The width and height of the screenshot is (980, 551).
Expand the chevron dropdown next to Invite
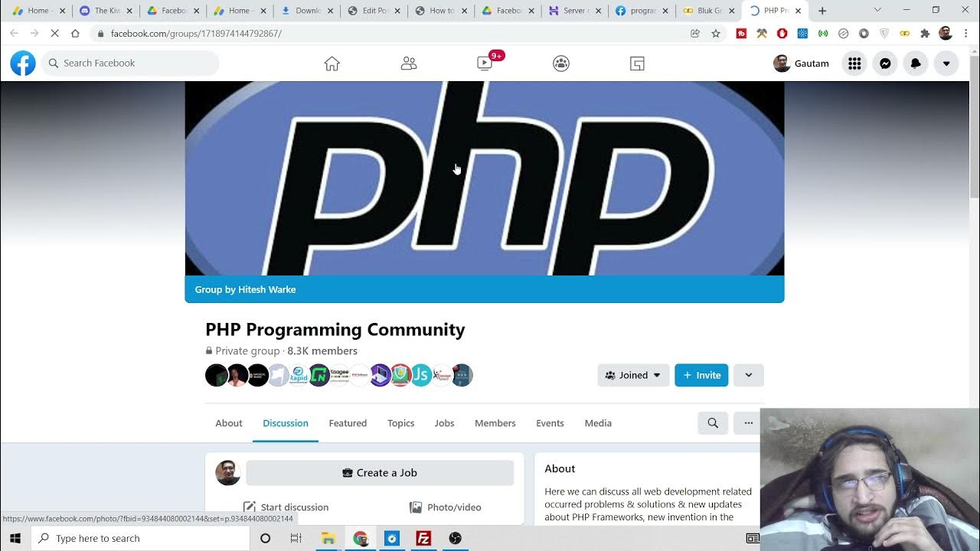click(748, 375)
